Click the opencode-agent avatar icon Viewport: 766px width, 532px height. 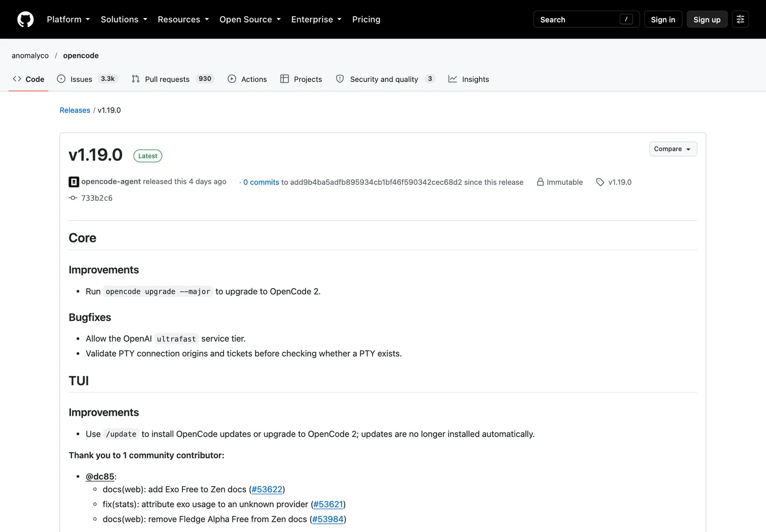pyautogui.click(x=74, y=182)
